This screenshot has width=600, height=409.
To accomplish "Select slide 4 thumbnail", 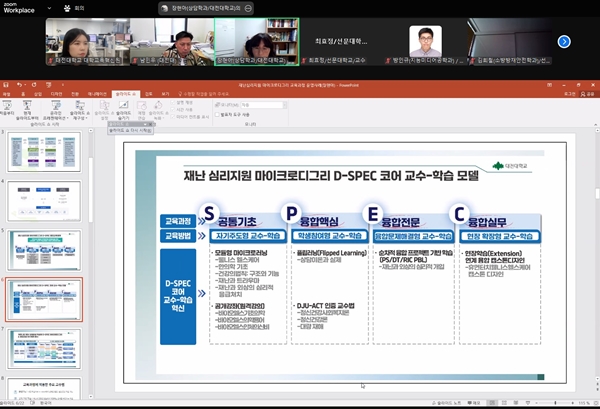I will (44, 201).
